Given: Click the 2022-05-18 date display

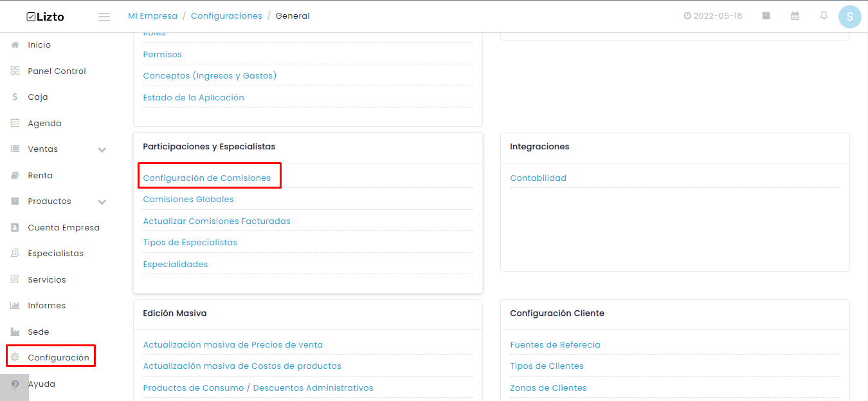Looking at the screenshot, I should (x=713, y=16).
